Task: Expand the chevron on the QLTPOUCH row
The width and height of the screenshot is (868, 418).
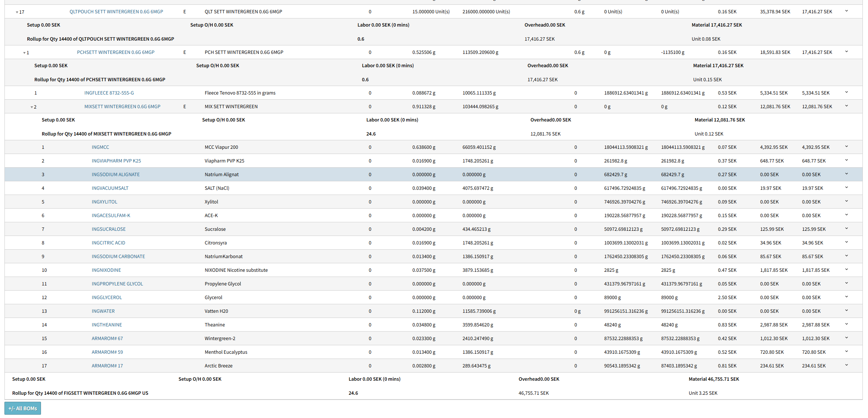Action: pos(846,11)
